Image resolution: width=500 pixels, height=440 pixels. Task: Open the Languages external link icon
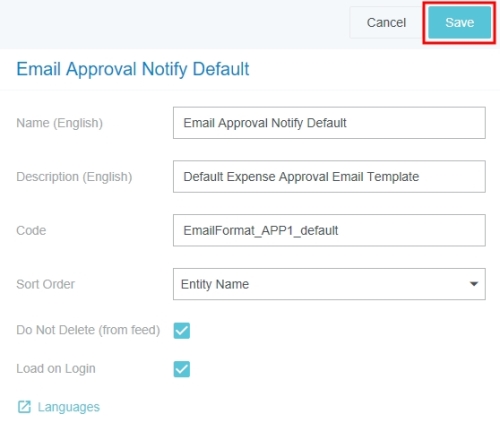(24, 407)
